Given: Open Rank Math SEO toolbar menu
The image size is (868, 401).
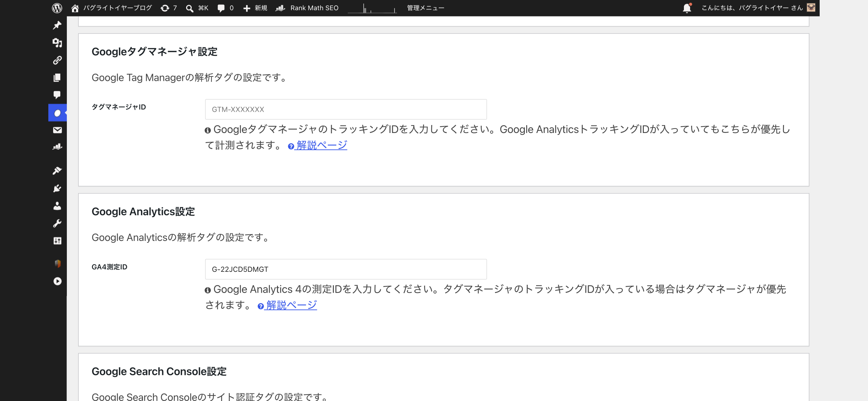Looking at the screenshot, I should [x=307, y=8].
